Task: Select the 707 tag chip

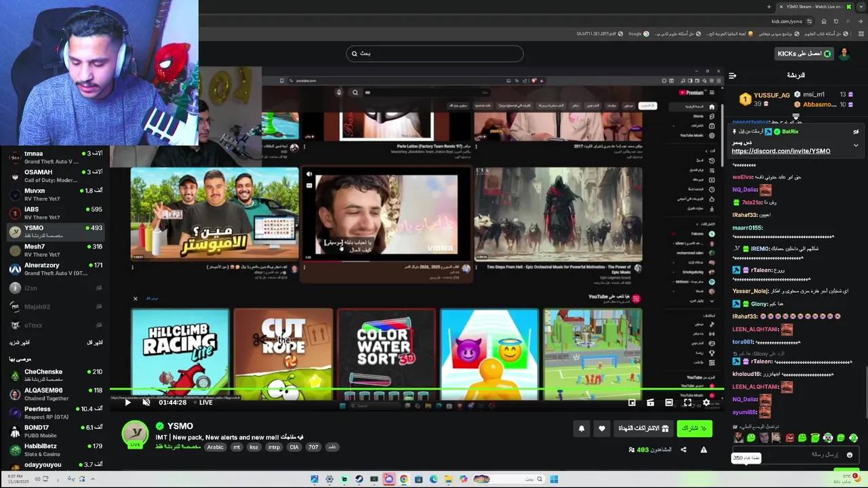Action: (313, 447)
